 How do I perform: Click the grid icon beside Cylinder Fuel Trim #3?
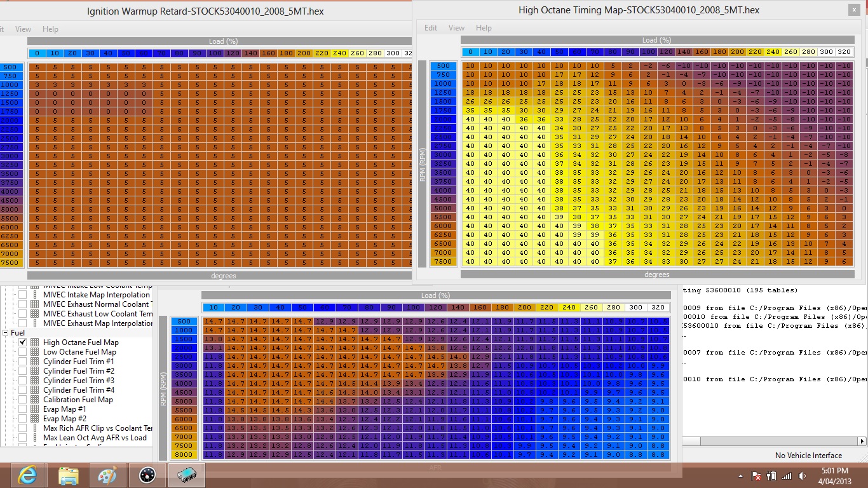34,381
